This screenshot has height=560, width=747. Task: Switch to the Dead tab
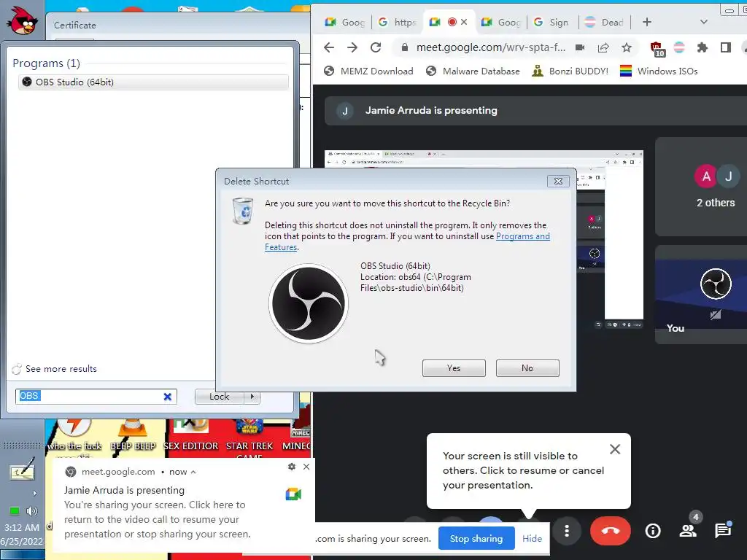click(x=603, y=22)
